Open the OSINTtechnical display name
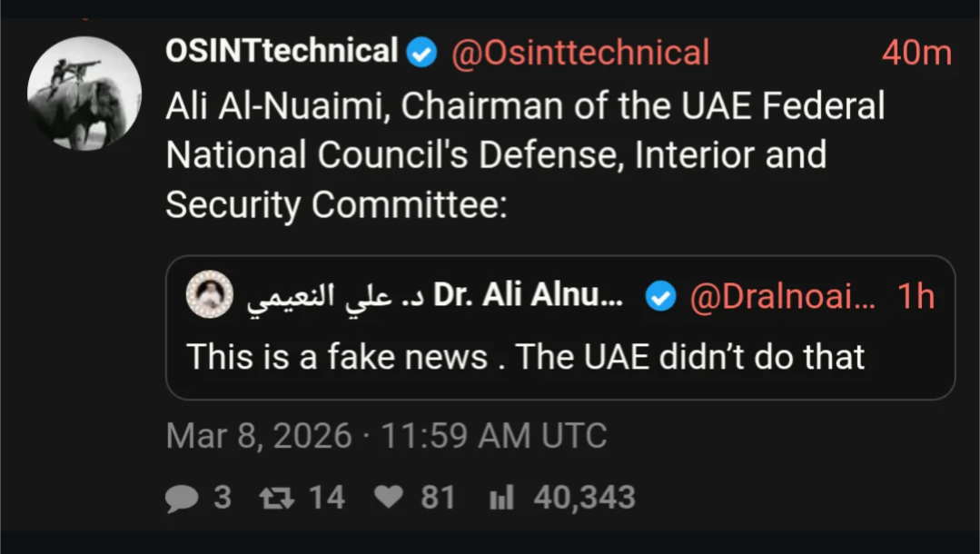 click(282, 52)
